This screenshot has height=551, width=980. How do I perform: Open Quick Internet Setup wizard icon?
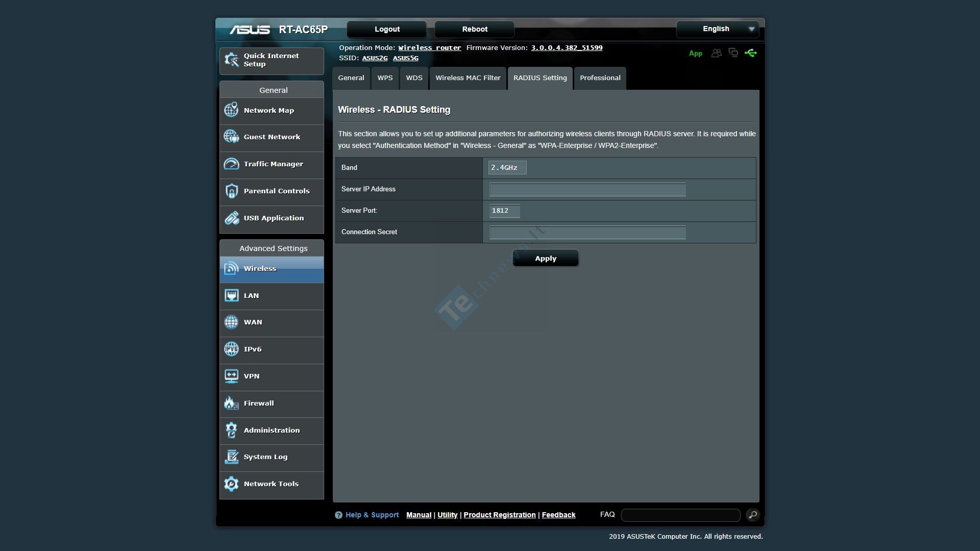[x=232, y=60]
